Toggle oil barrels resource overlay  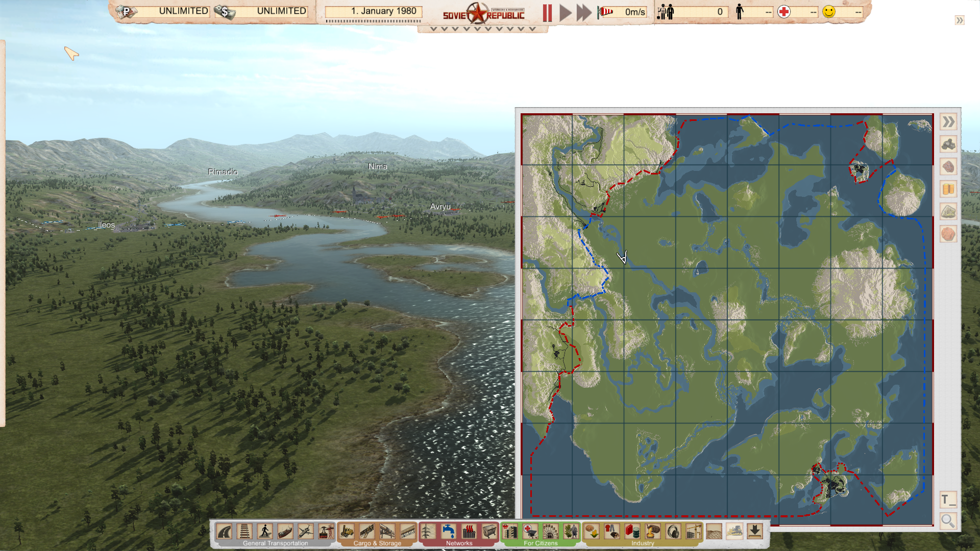[948, 189]
